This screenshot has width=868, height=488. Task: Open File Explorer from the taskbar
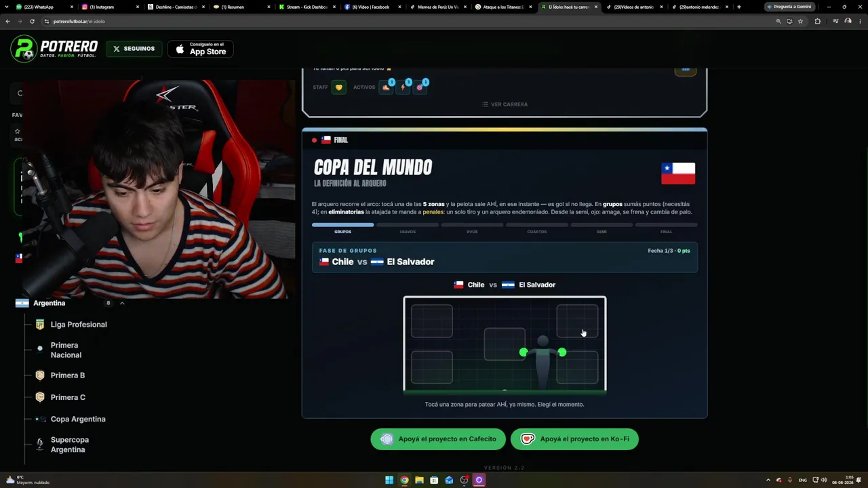(x=419, y=480)
